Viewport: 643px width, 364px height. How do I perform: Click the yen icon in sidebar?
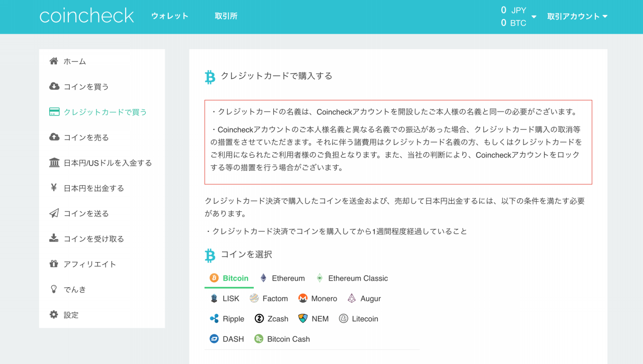(x=54, y=188)
